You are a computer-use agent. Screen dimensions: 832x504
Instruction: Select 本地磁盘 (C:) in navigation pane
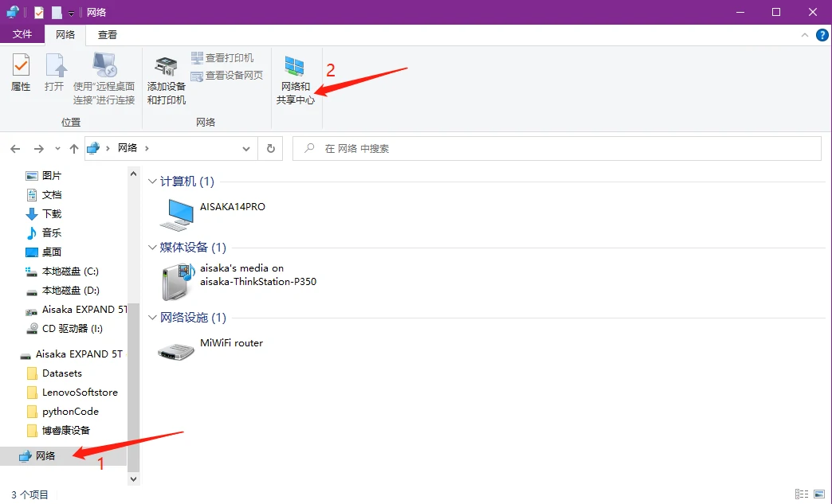pyautogui.click(x=70, y=272)
